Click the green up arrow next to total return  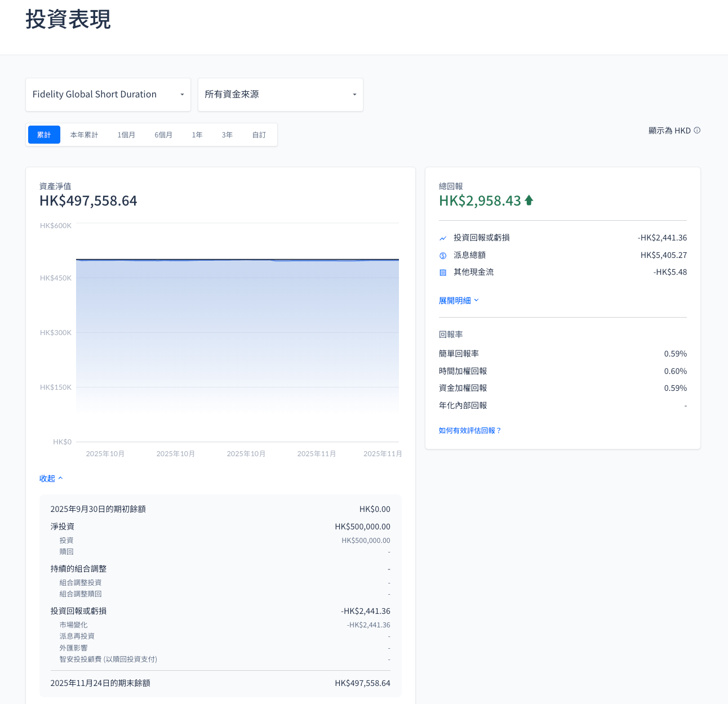(529, 200)
